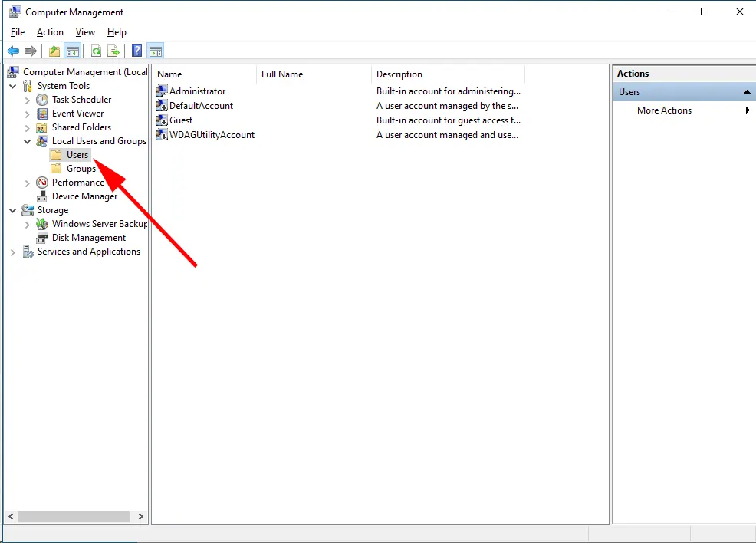Click the Administrator user account icon
Image resolution: width=756 pixels, height=543 pixels.
(x=162, y=90)
